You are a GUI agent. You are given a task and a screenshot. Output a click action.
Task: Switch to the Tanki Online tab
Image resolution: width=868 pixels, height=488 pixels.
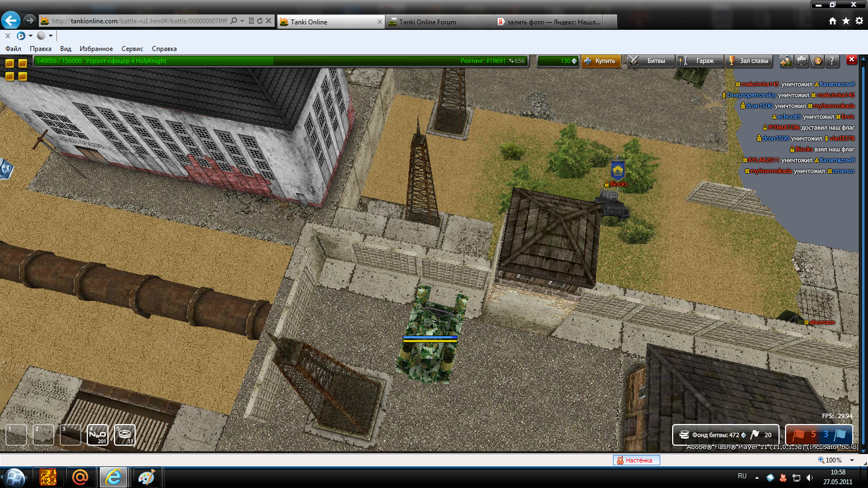point(331,22)
